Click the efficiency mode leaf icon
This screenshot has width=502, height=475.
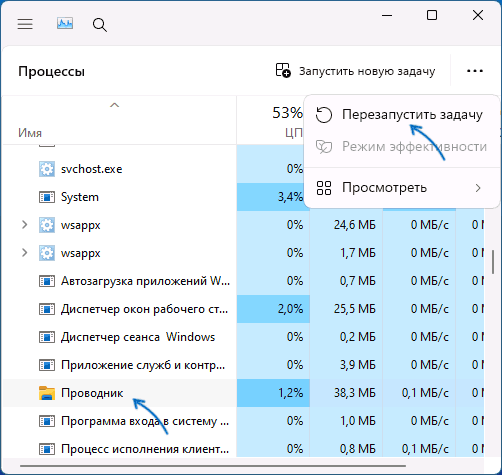click(x=324, y=147)
